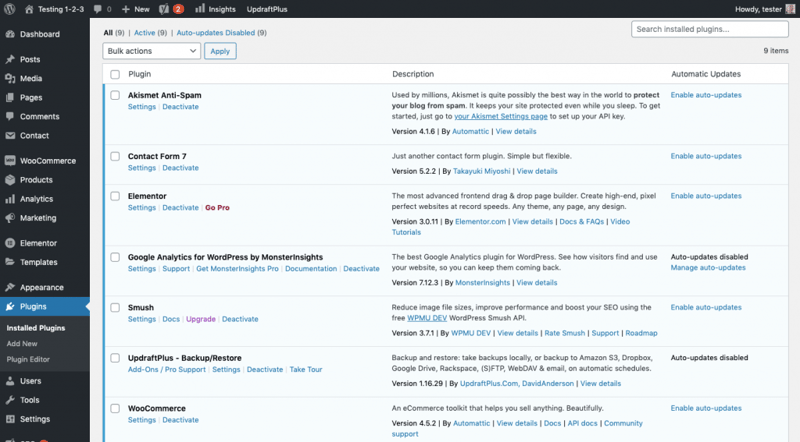800x442 pixels.
Task: Open Plugin Editor submenu item
Action: click(x=28, y=359)
